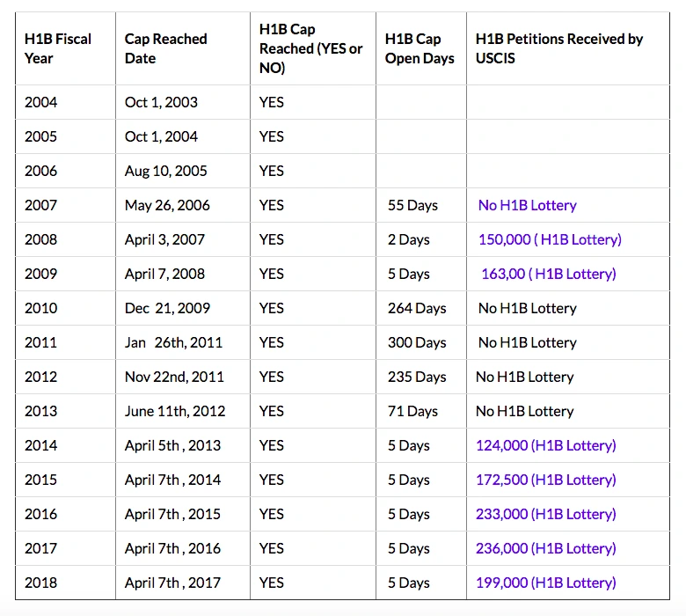
Task: Select the 'H1B Fiscal Year' header cell
Action: 66,48
